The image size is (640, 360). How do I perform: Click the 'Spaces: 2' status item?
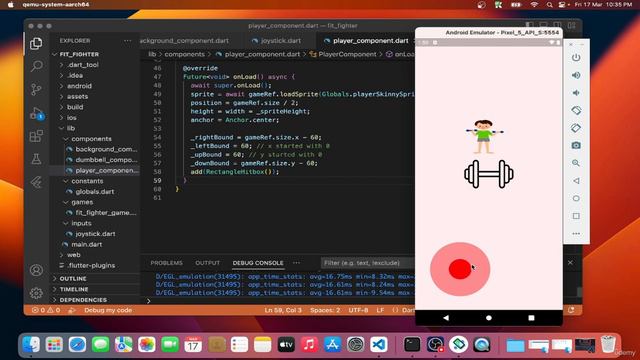click(x=325, y=310)
